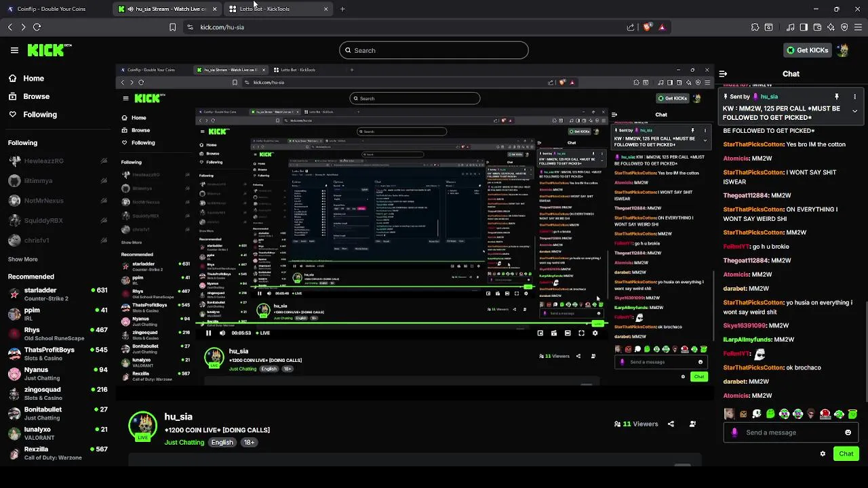Open a new browser tab
Viewport: 868px width, 488px height.
point(342,9)
